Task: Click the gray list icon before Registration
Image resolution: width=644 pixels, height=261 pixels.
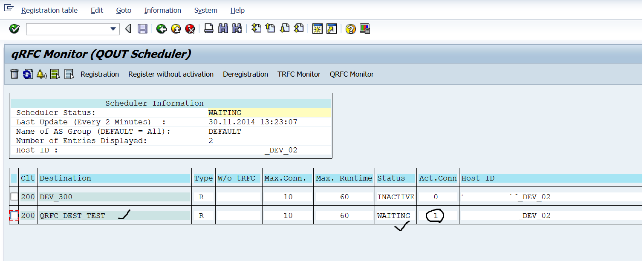Action: click(x=69, y=74)
